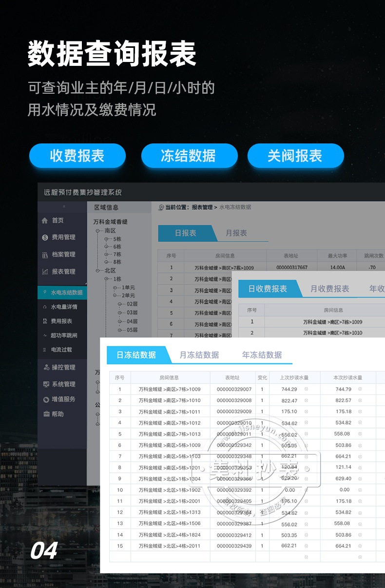The image size is (385, 588).
Task: Open 水电量详情 submenu item
Action: (64, 307)
